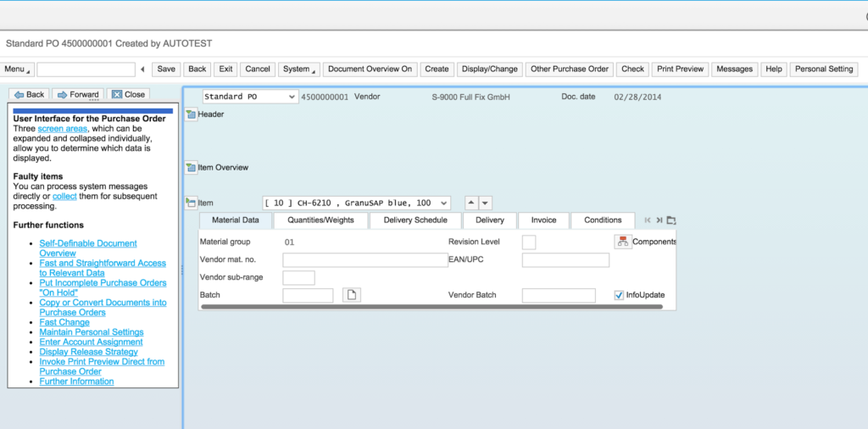Click the Help toolbar button
Image resolution: width=868 pixels, height=429 pixels.
click(774, 70)
